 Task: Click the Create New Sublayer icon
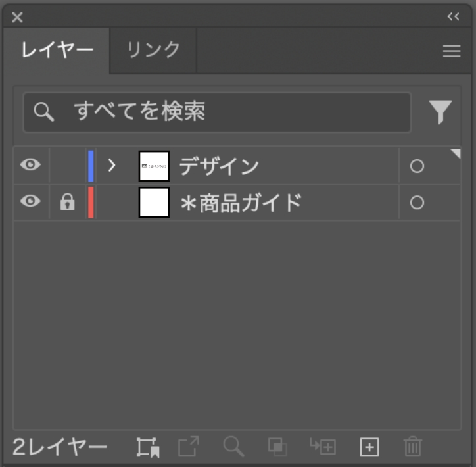pyautogui.click(x=323, y=447)
